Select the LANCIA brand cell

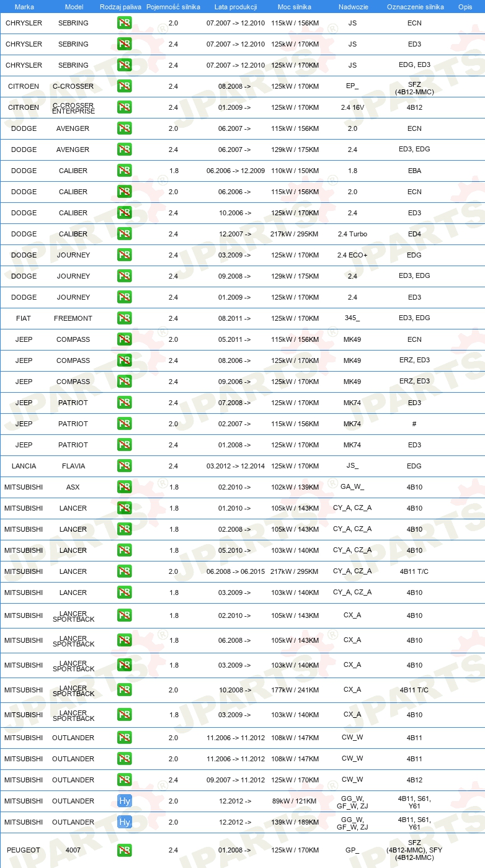point(24,467)
